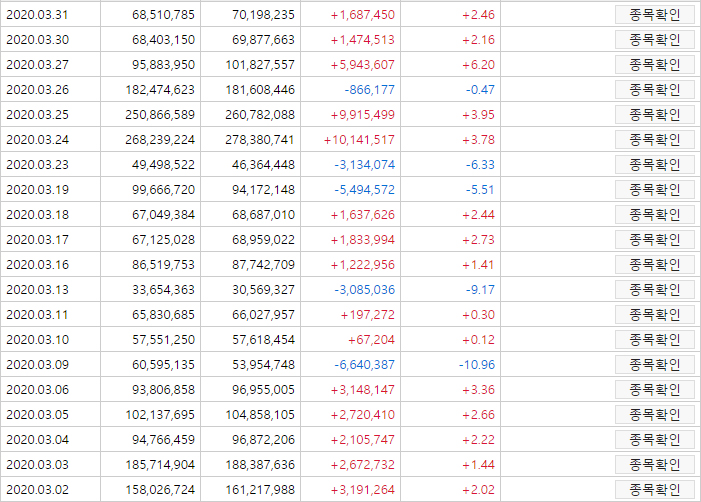
Task: Click the loss -3,134,074
Action: (x=365, y=165)
